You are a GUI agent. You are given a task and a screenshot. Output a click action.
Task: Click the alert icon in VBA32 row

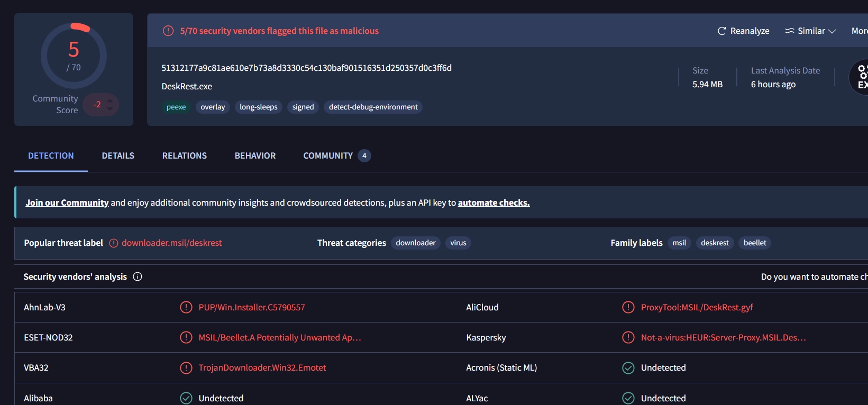click(x=186, y=367)
